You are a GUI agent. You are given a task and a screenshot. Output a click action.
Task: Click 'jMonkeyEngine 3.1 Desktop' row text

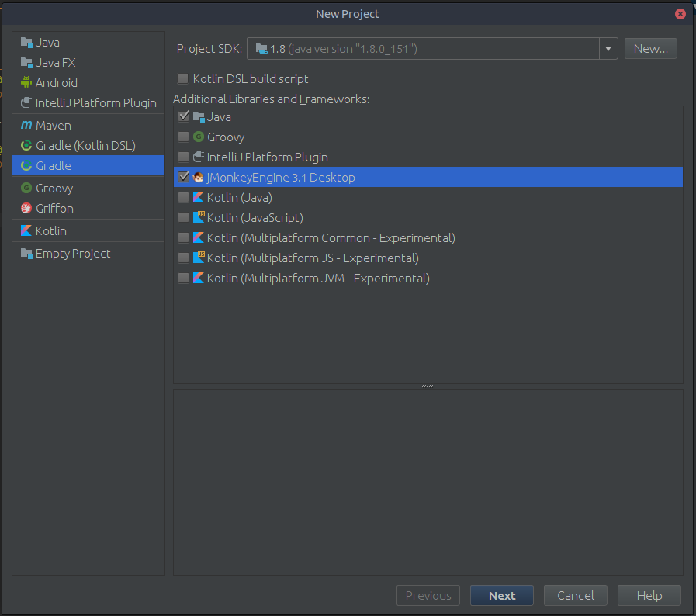click(x=281, y=178)
